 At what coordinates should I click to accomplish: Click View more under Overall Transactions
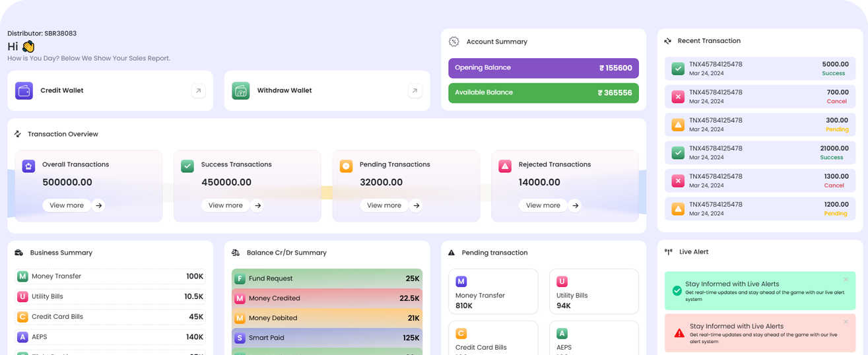(x=67, y=206)
